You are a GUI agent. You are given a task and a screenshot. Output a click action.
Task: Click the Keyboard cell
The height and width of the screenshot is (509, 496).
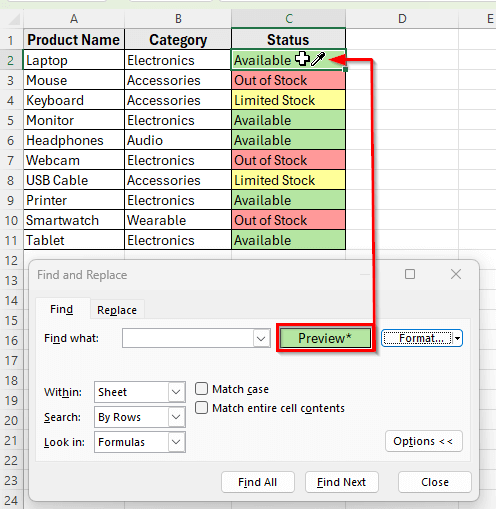point(74,100)
